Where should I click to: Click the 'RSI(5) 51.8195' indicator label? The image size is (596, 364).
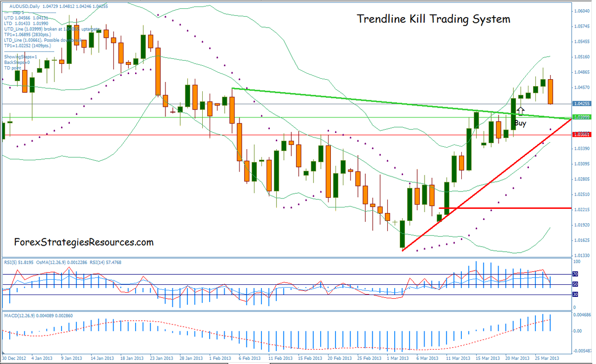pos(19,262)
